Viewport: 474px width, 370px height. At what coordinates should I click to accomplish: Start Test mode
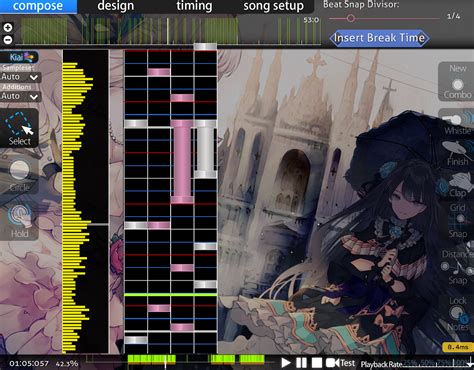click(x=340, y=363)
